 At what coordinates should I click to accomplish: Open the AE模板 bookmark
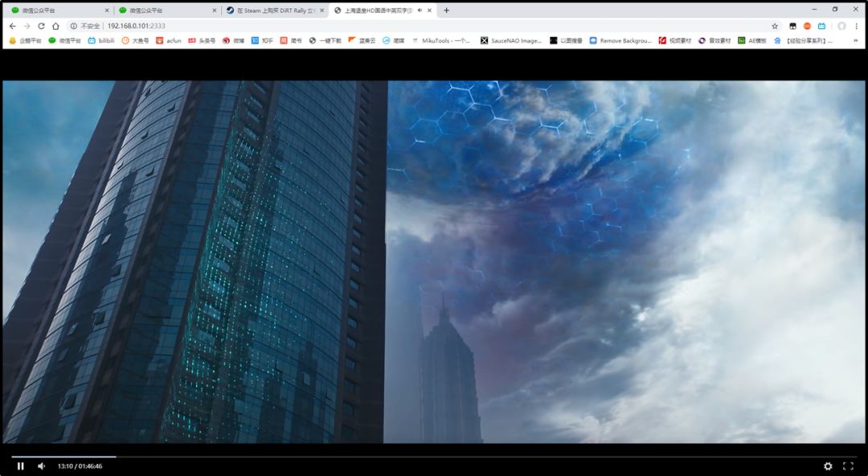point(752,40)
